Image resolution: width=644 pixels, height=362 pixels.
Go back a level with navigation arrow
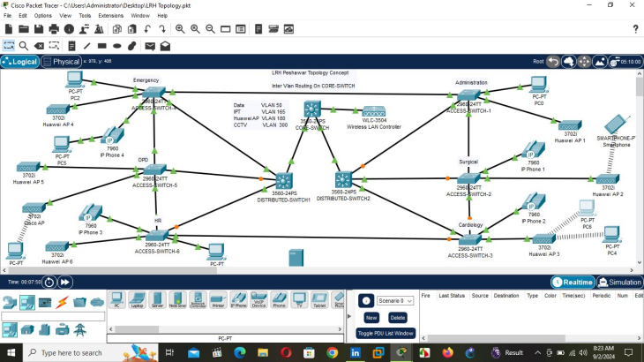(x=553, y=62)
